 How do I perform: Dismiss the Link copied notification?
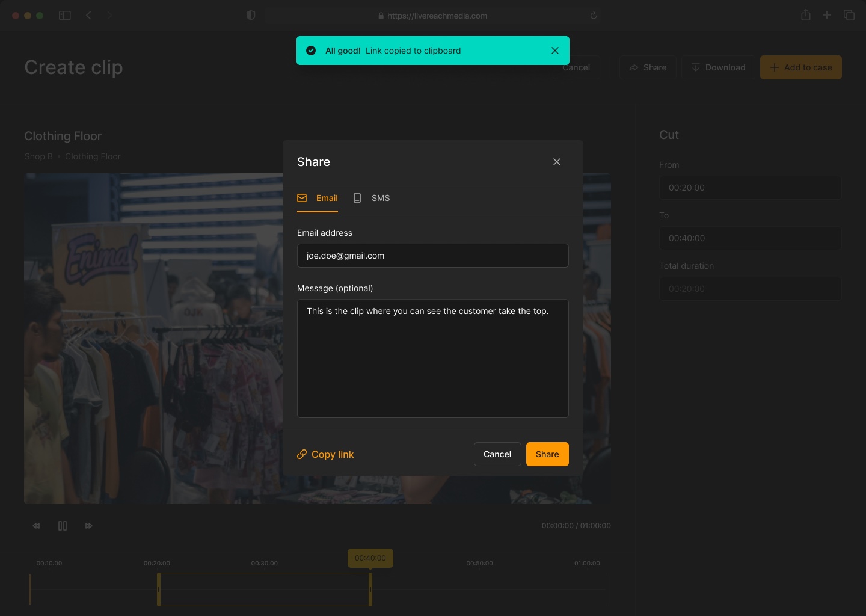click(x=555, y=51)
